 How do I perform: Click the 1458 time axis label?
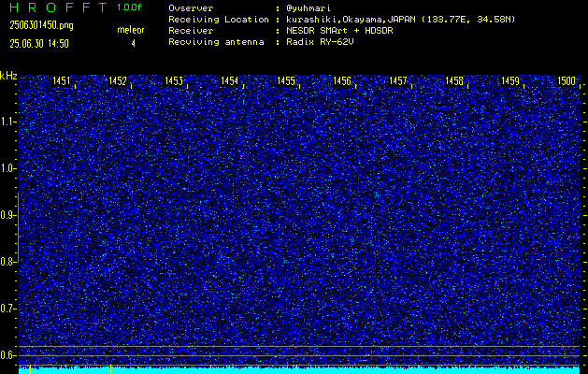454,80
